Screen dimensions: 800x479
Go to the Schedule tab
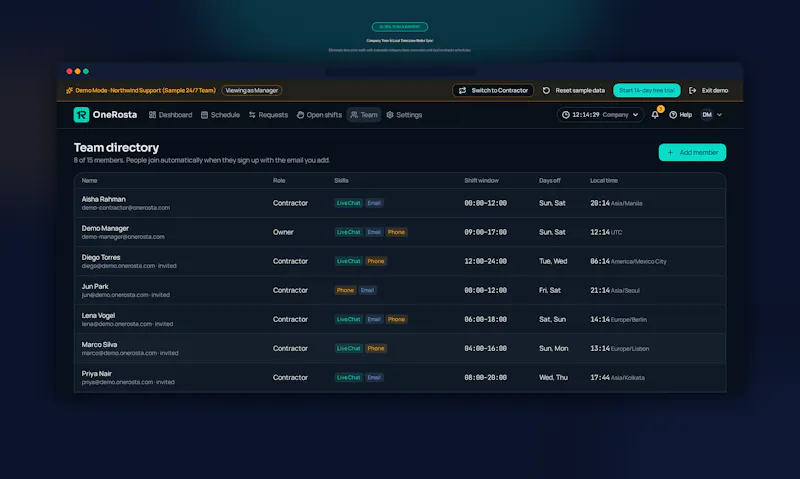point(220,115)
